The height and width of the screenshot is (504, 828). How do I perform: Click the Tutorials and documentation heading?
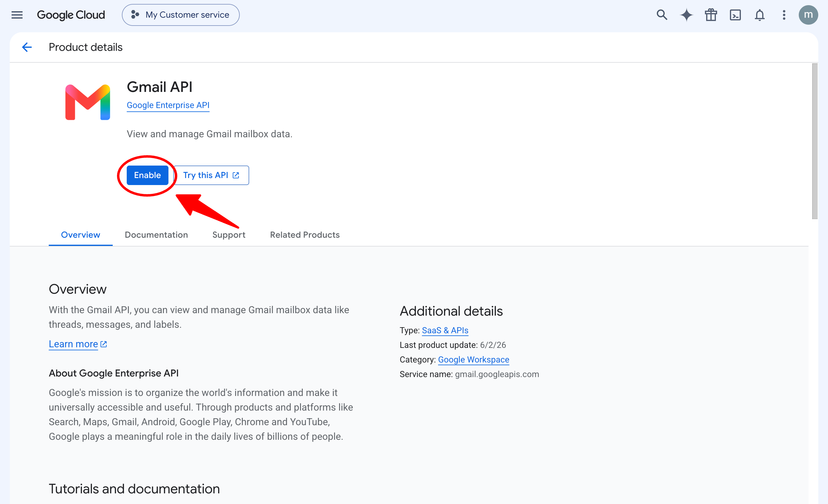(134, 489)
